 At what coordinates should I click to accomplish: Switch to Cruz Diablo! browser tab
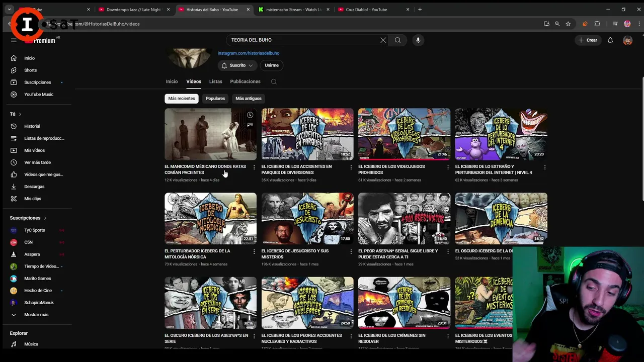tap(372, 10)
